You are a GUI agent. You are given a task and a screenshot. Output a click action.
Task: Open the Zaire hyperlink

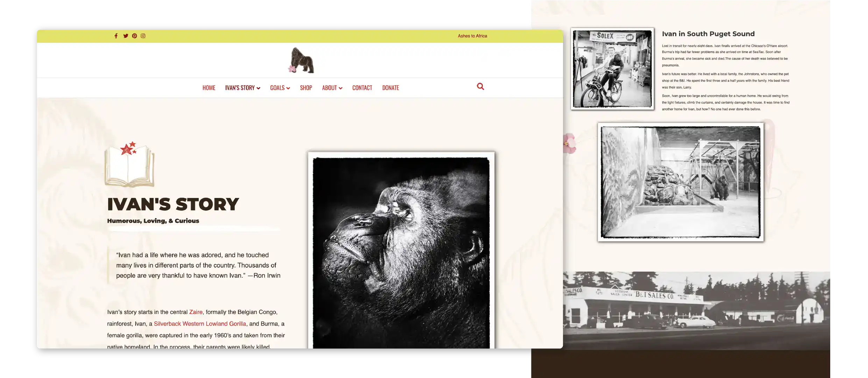(196, 312)
